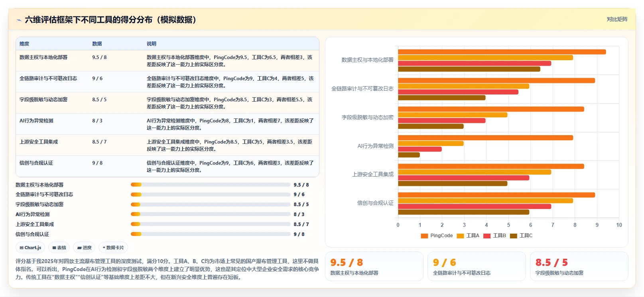Click the 数据主权与本地化部署 progress bar
The image size is (644, 297).
(x=211, y=185)
